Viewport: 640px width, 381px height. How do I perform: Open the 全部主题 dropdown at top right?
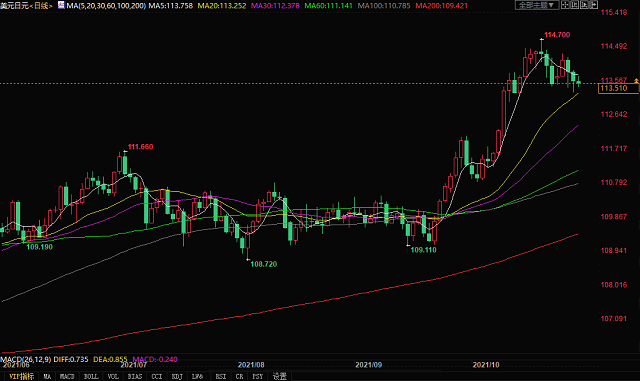pyautogui.click(x=536, y=5)
